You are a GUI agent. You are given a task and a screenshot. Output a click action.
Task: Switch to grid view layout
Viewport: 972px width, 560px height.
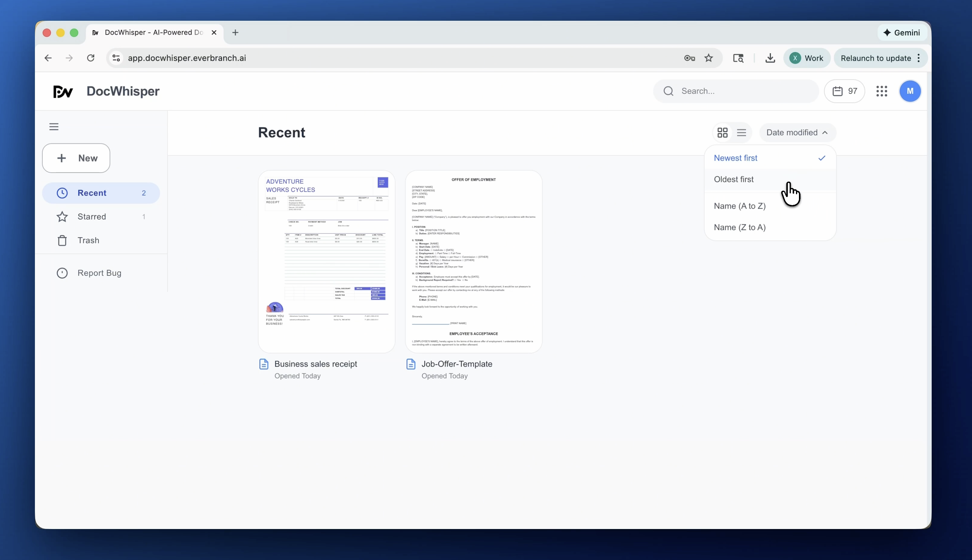coord(722,132)
